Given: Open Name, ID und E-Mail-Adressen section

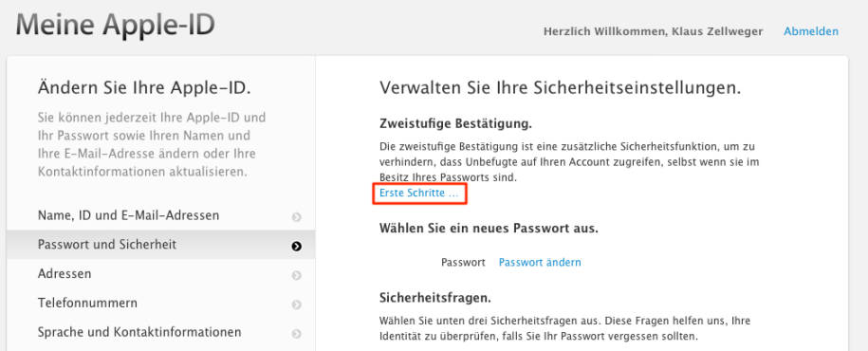Looking at the screenshot, I should tap(161, 215).
